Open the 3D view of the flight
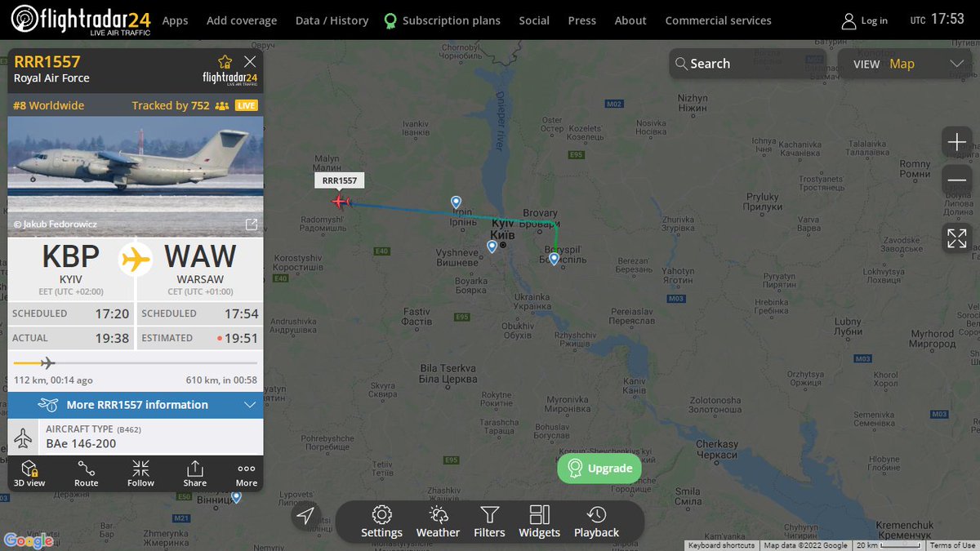Screen dimensions: 980x551 point(29,473)
